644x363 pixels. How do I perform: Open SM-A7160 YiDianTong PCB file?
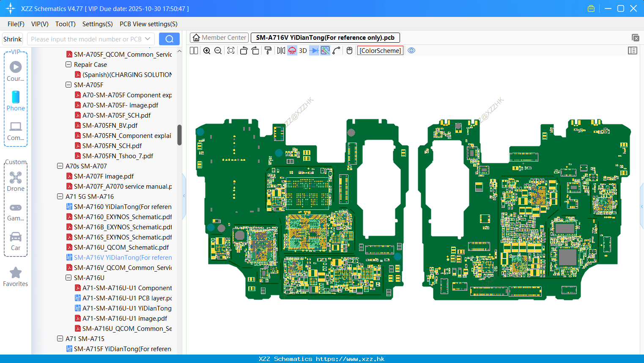click(123, 207)
